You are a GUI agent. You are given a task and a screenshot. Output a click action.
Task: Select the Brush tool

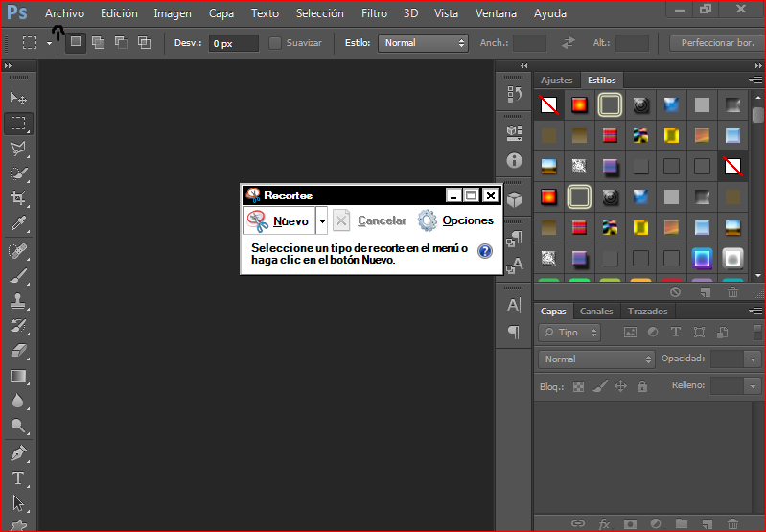[18, 276]
